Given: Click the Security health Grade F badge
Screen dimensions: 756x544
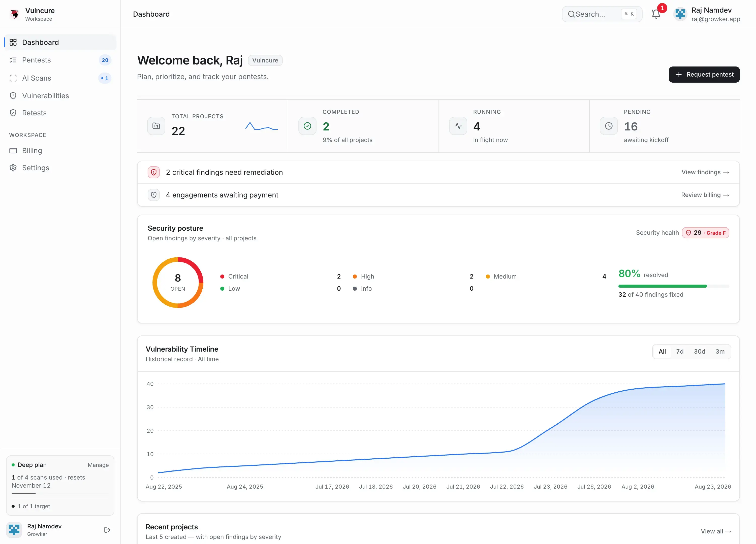Looking at the screenshot, I should [x=705, y=233].
